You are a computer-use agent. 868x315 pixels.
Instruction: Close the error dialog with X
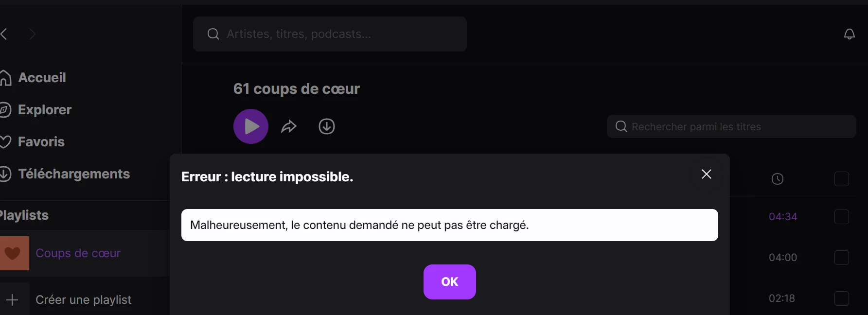707,174
